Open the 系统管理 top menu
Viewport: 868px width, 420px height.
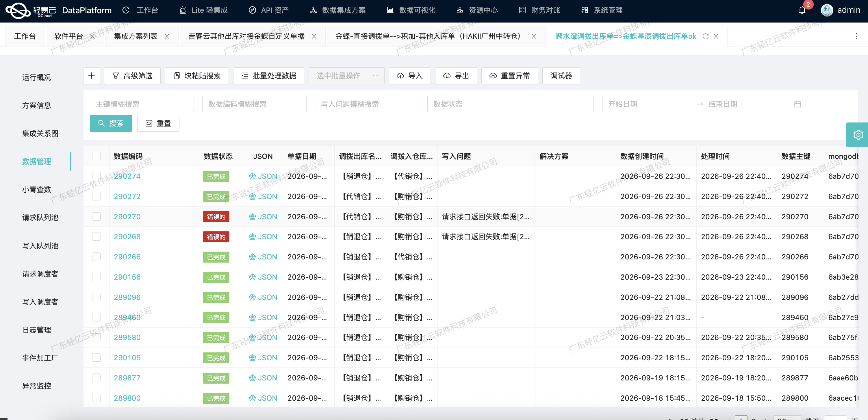tap(602, 10)
